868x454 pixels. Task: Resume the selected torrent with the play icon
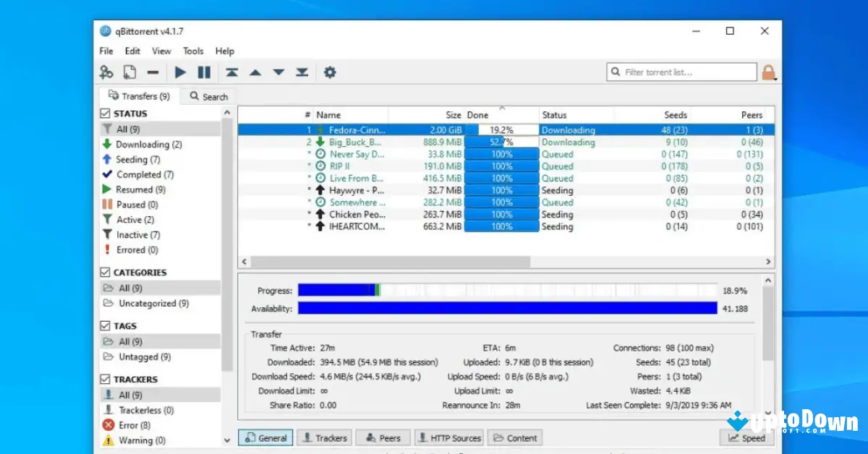pos(179,72)
